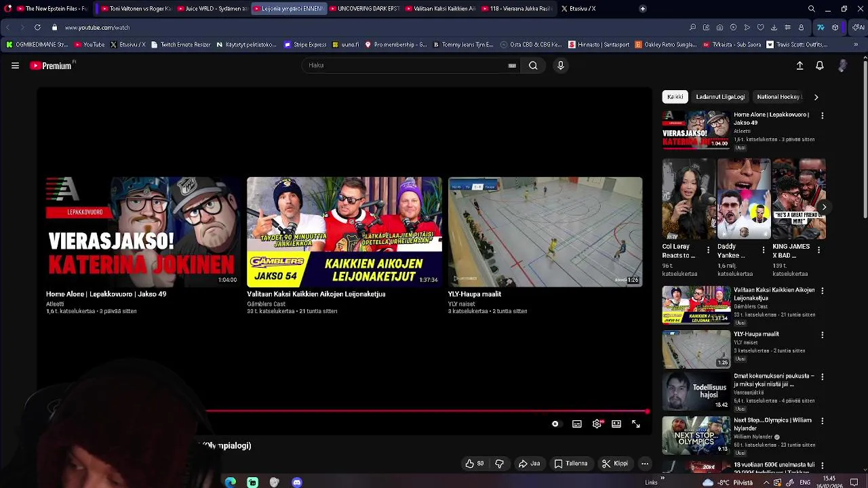This screenshot has height=488, width=868.
Task: Open browser downloads icon
Action: pos(774,28)
